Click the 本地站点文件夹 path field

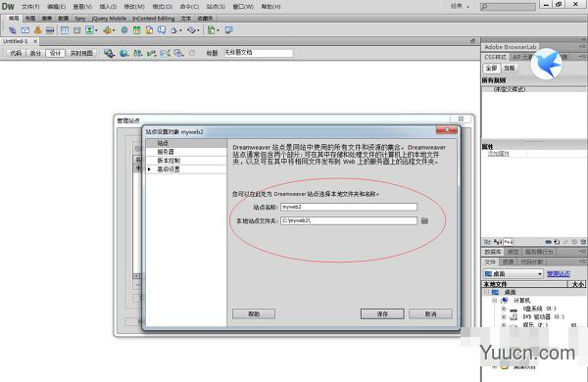coord(349,220)
